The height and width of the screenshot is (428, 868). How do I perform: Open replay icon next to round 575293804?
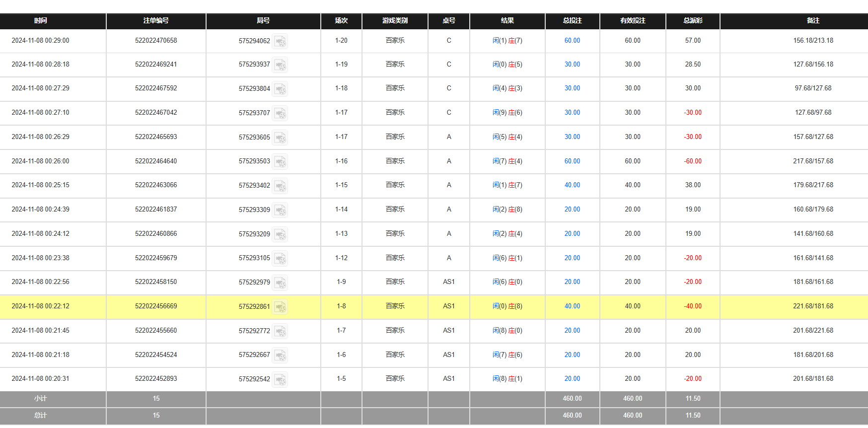click(x=280, y=89)
